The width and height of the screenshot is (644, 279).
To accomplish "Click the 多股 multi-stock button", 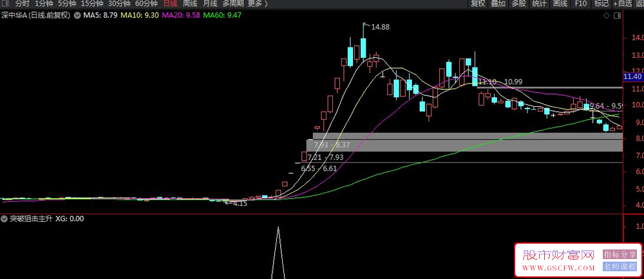I will tap(518, 4).
